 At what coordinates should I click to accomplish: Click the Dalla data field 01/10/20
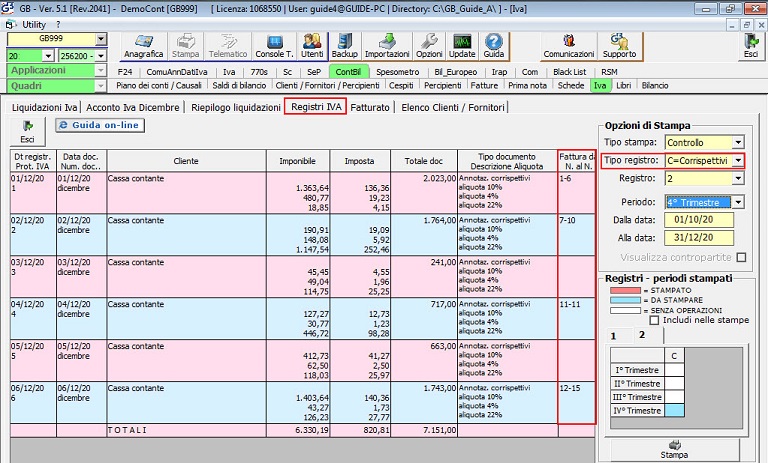click(x=699, y=220)
